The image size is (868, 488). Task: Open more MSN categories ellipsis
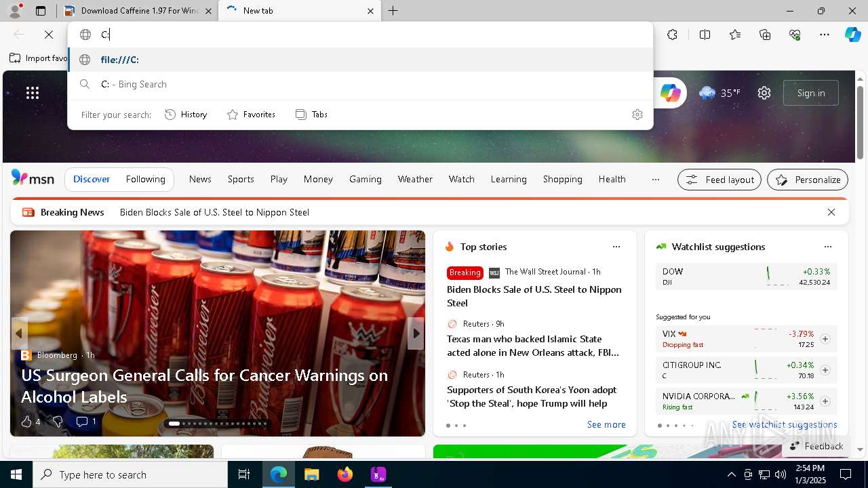coord(655,180)
